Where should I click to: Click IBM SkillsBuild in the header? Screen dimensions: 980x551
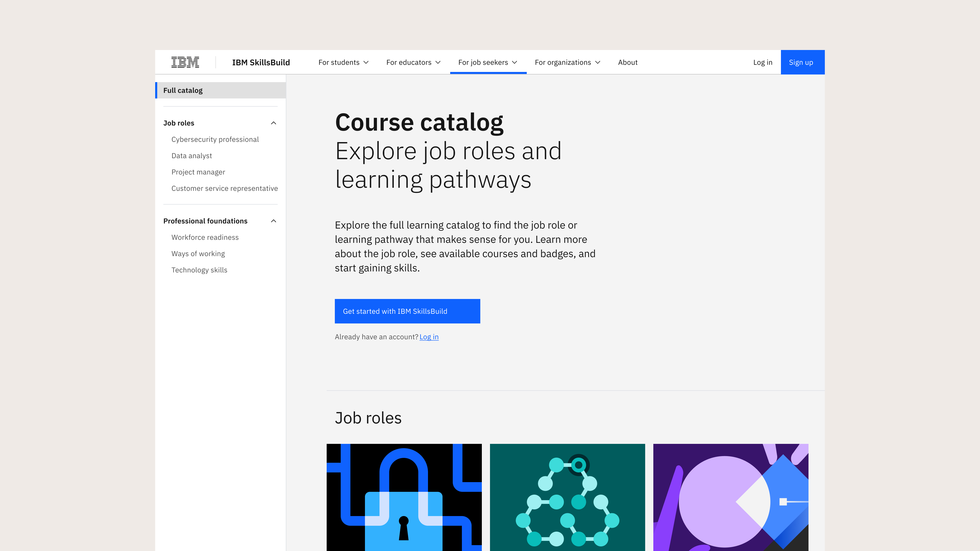pyautogui.click(x=261, y=62)
